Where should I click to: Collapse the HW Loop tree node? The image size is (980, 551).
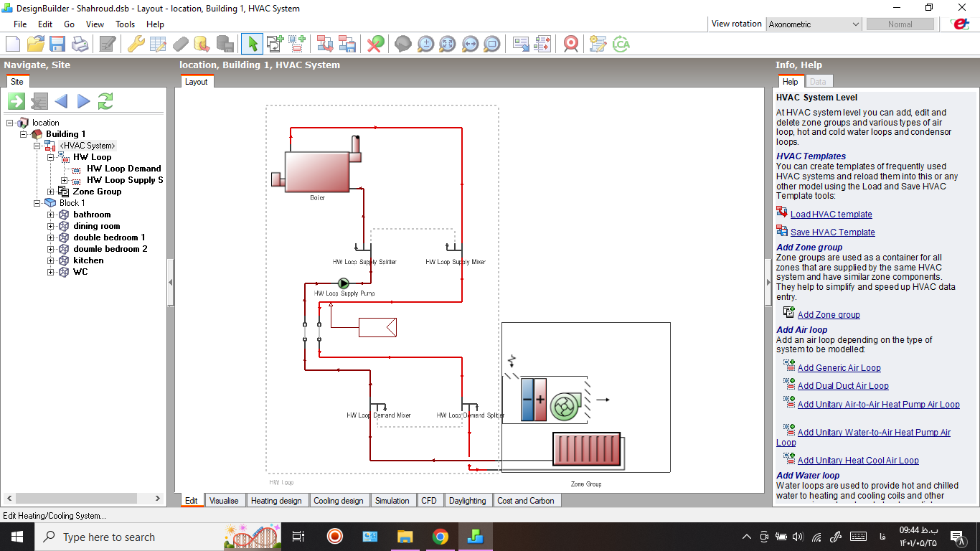[x=50, y=157]
